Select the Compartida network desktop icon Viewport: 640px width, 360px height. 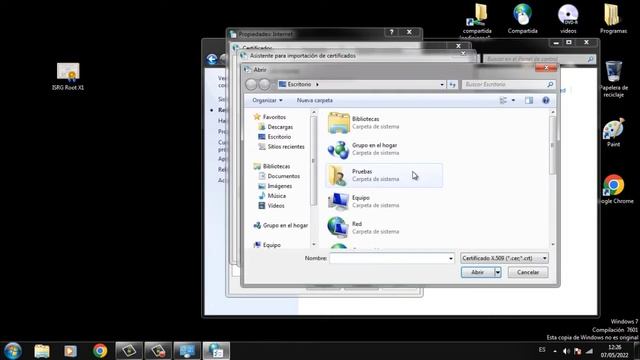pyautogui.click(x=522, y=19)
